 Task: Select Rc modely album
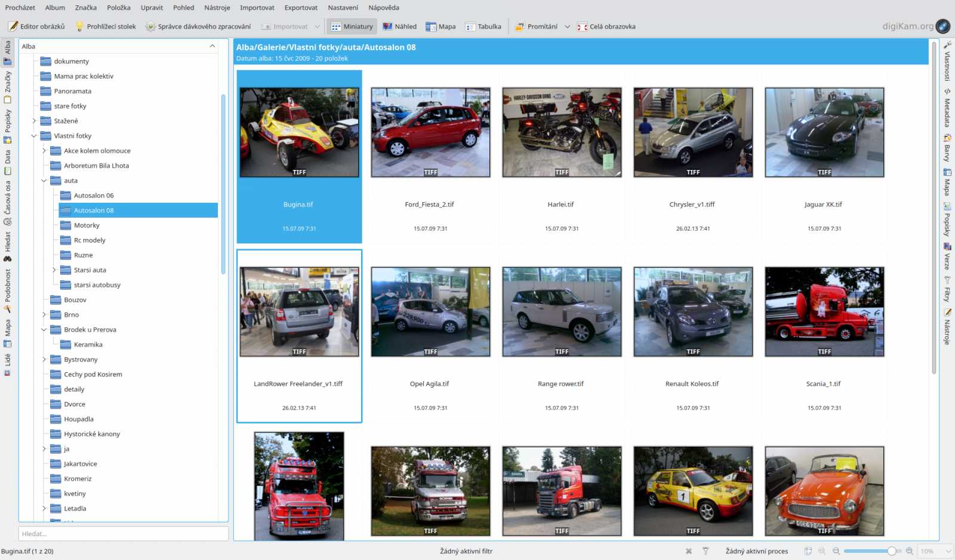[x=90, y=240]
